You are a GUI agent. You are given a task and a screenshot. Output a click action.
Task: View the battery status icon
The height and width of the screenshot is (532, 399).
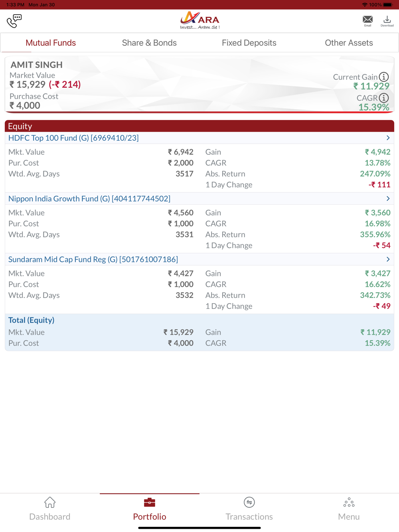tap(388, 5)
